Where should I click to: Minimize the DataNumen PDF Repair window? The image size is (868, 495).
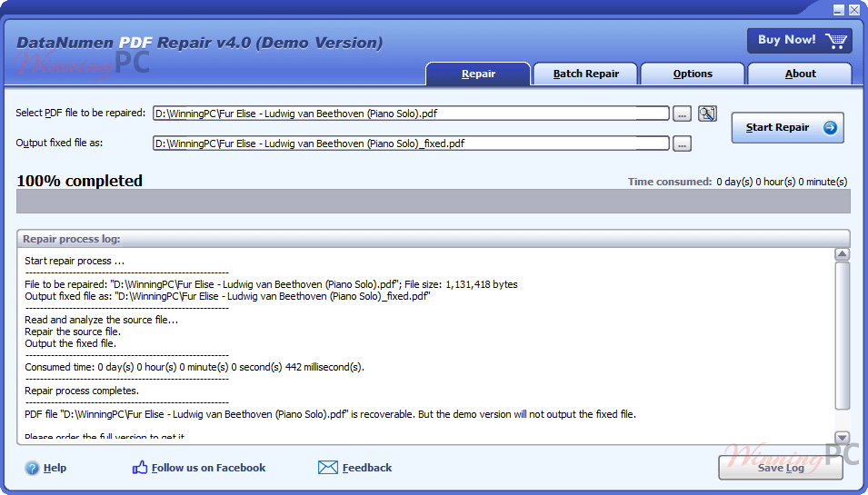point(839,10)
